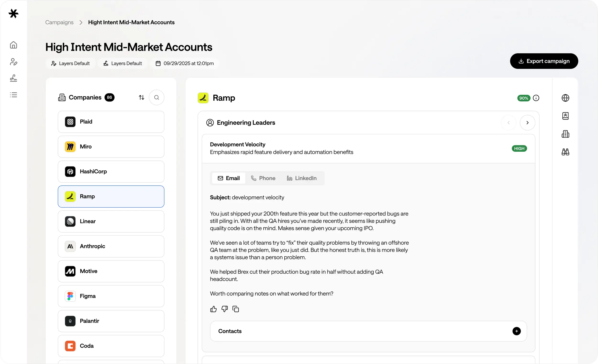
Task: Switch to the LinkedIn tab
Action: [302, 178]
